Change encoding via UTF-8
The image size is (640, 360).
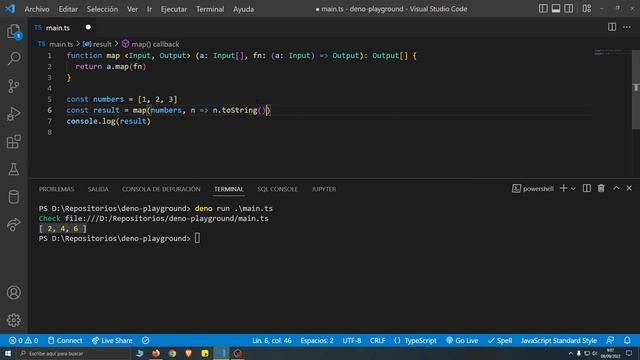352,340
